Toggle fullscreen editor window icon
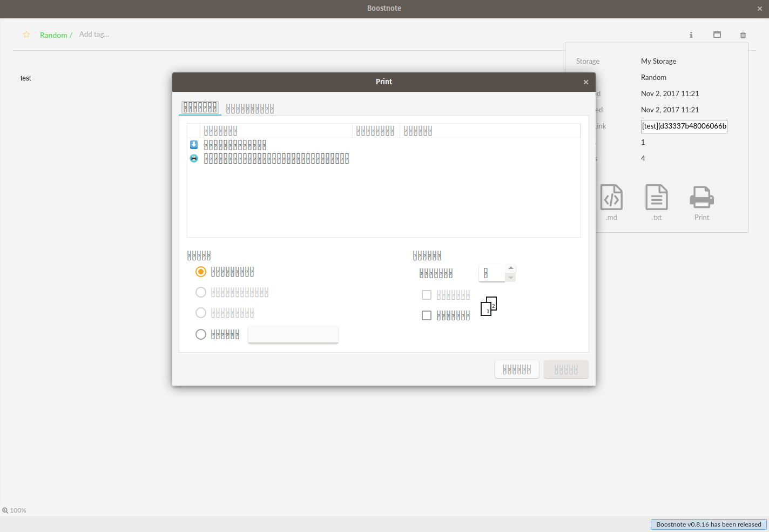Viewport: 769px width, 532px height. (x=717, y=35)
